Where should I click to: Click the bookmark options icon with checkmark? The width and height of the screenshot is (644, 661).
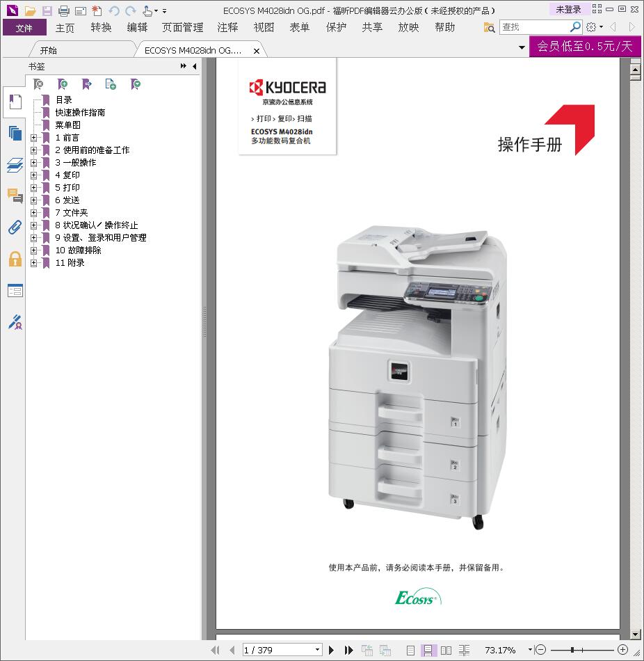tap(136, 84)
